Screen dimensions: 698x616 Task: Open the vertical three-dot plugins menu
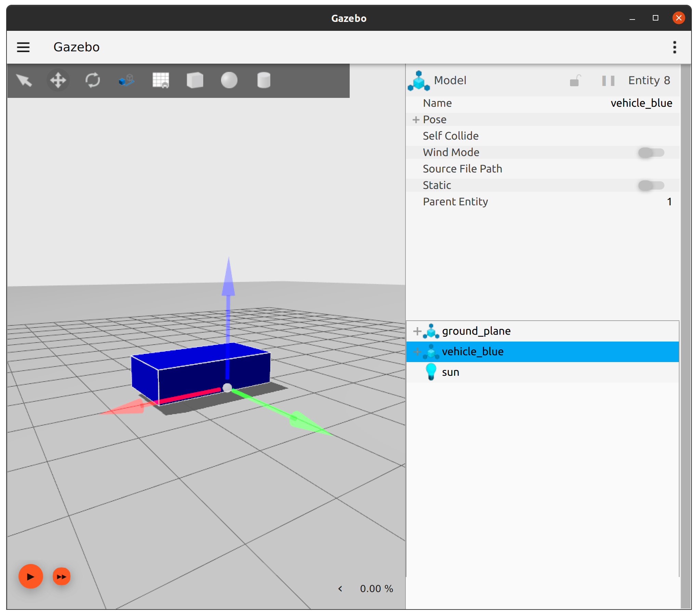click(674, 47)
